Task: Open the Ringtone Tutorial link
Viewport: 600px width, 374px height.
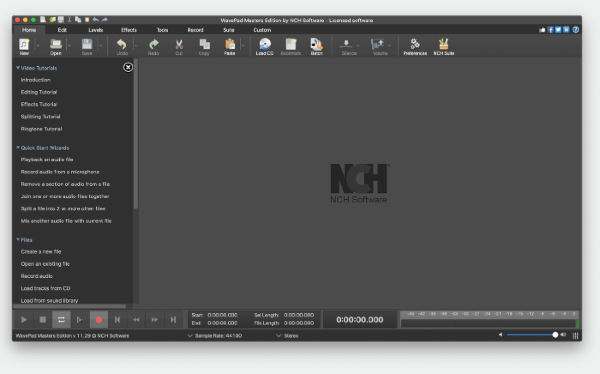Action: point(41,129)
